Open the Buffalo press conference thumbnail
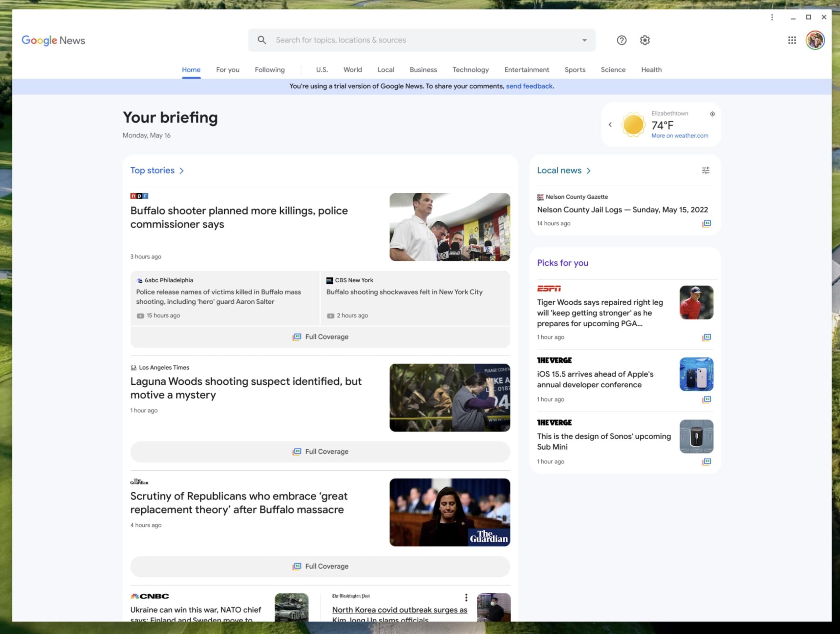The width and height of the screenshot is (840, 634). coord(450,227)
